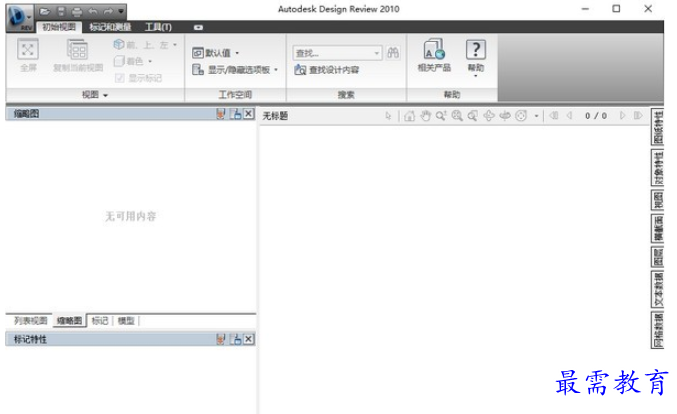Screen dimensions: 677x414
Task: Click the 查找设计内容 button
Action: click(327, 70)
